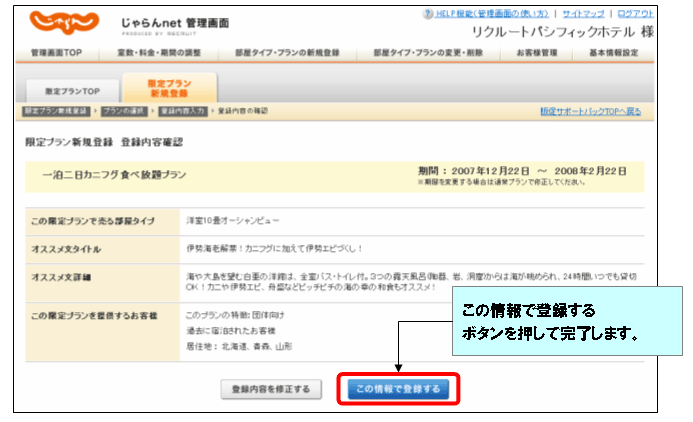Click hotel name リクルートパシフィックホテル 様
Screen dimensions: 693x422
[x=563, y=32]
